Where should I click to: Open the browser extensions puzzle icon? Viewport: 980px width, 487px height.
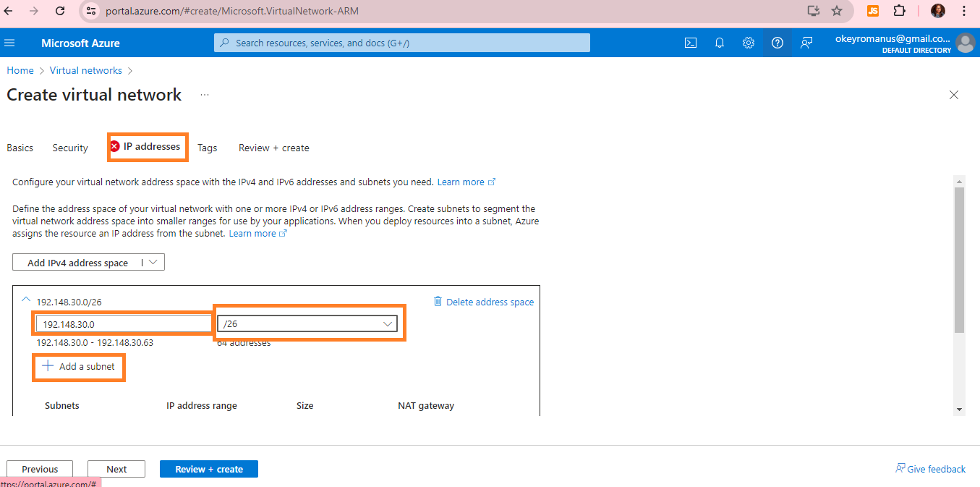[899, 11]
